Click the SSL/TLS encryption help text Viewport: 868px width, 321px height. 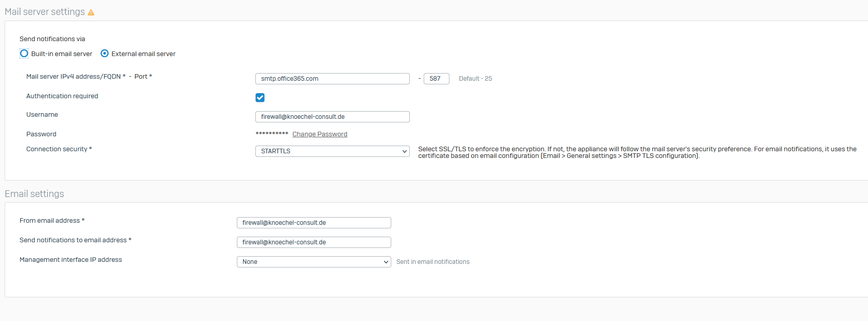point(637,152)
